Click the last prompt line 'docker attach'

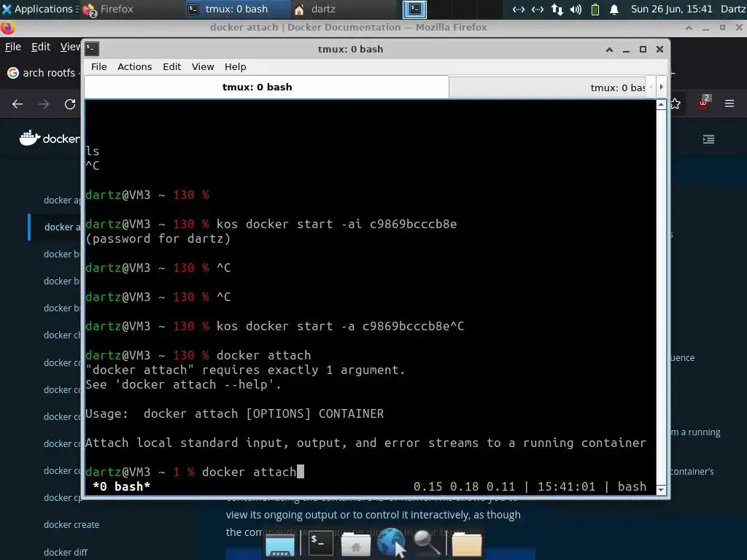pos(194,472)
